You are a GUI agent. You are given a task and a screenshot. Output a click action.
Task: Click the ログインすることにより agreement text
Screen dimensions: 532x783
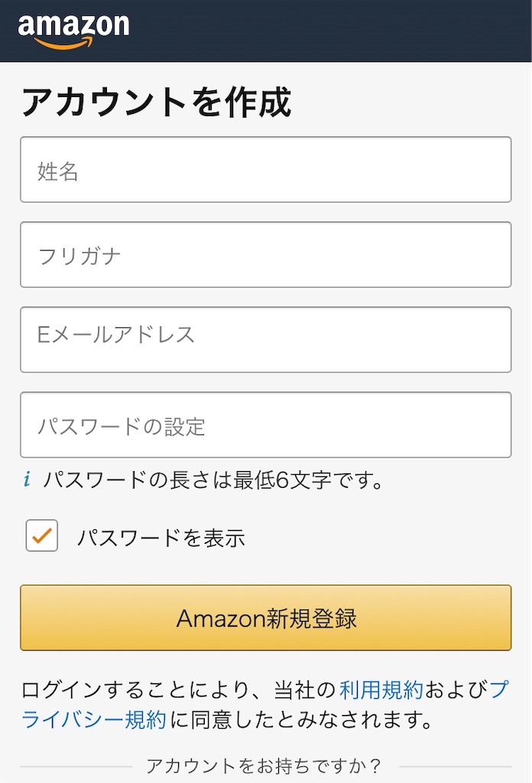(135, 690)
